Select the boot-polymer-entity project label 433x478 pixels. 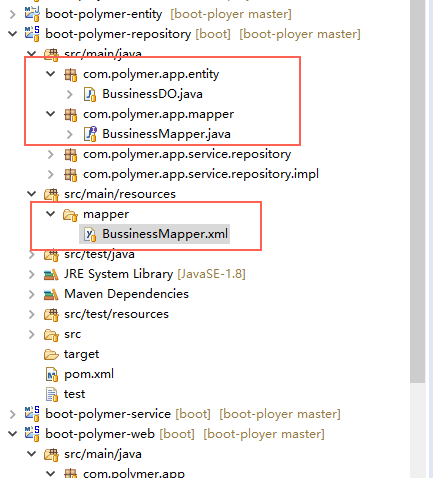[x=104, y=14]
